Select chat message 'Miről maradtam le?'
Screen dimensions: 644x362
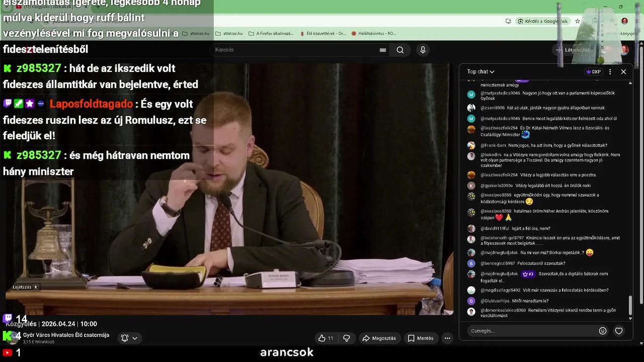tap(530, 301)
